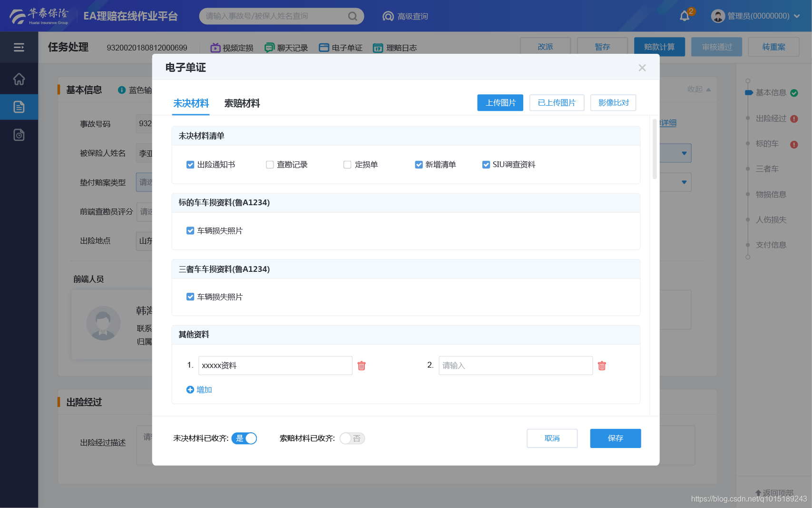Click 上传图片 button
This screenshot has width=812, height=508.
point(500,103)
